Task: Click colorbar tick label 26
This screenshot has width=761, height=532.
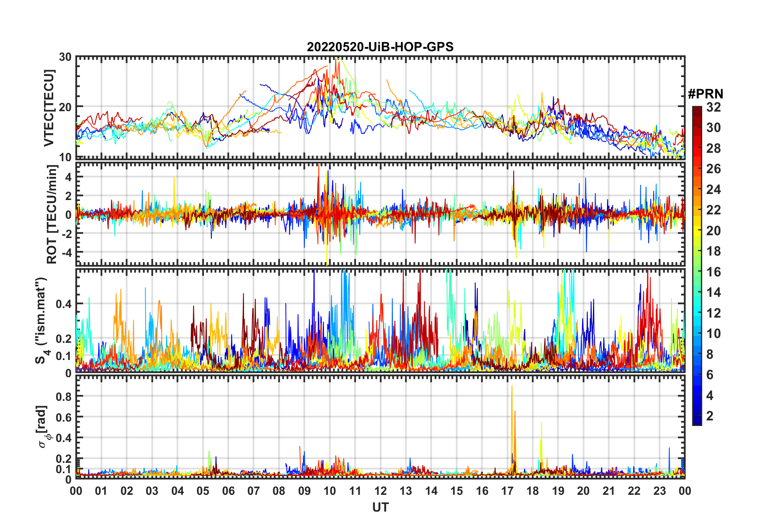Action: [x=713, y=169]
